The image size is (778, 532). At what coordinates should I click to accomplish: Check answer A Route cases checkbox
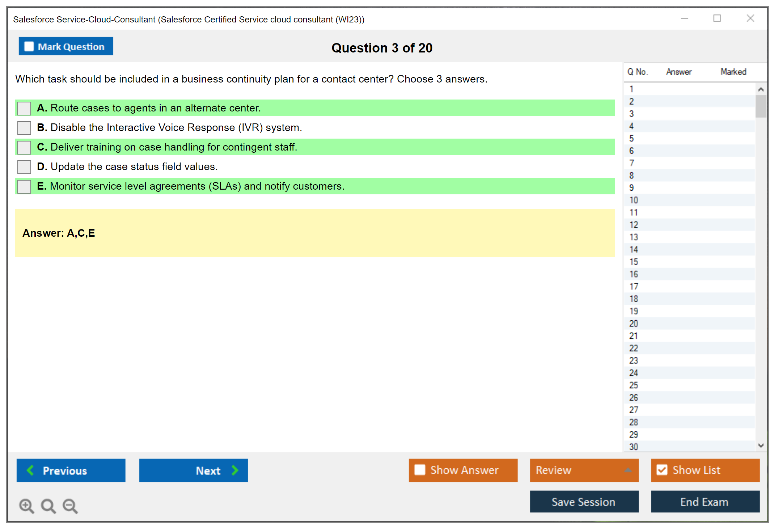(24, 108)
